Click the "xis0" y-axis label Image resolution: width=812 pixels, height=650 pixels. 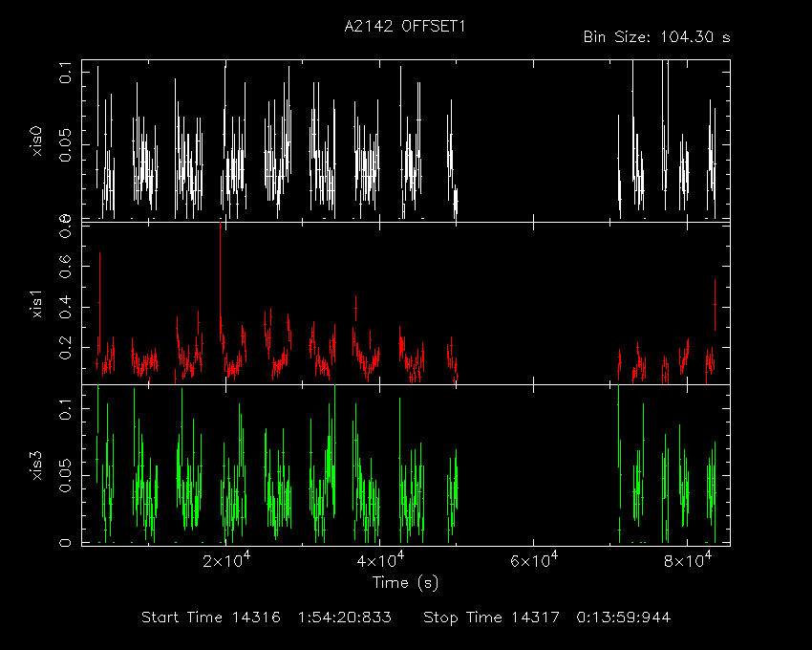click(36, 141)
